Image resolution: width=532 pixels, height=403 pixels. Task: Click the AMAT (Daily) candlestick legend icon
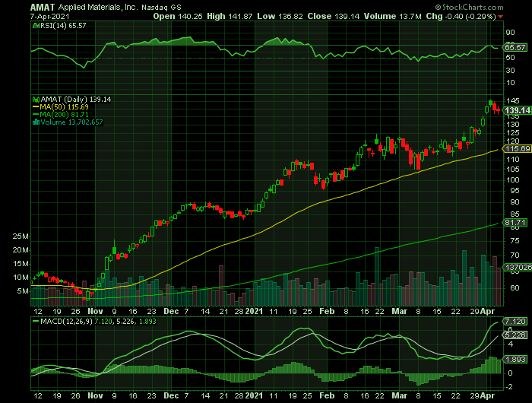[x=34, y=99]
